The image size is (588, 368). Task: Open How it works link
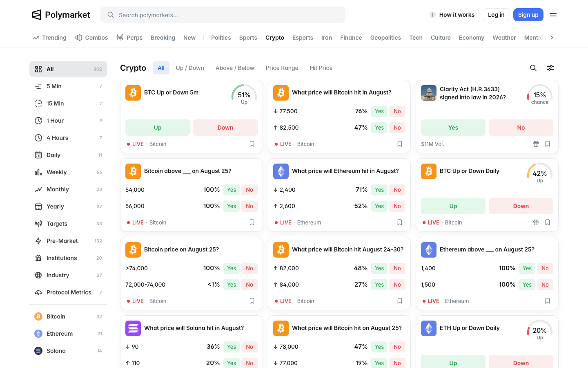pos(452,15)
